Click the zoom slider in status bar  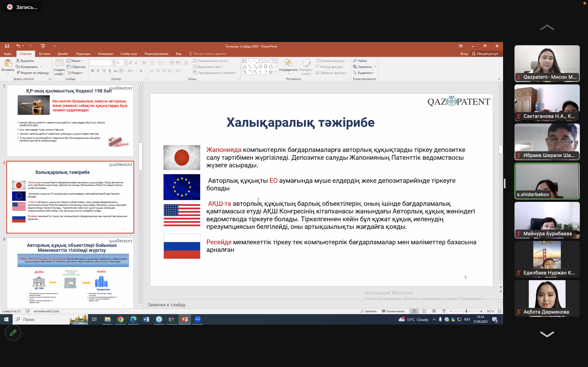click(x=466, y=311)
